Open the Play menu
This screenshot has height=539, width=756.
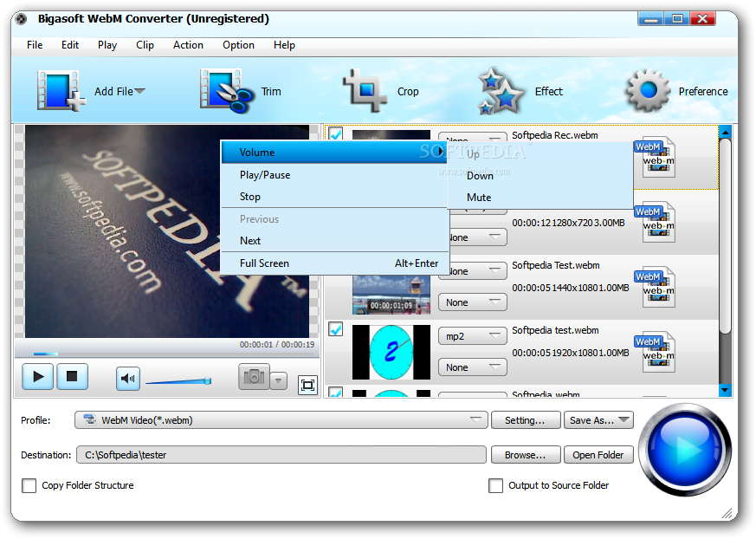pos(107,45)
